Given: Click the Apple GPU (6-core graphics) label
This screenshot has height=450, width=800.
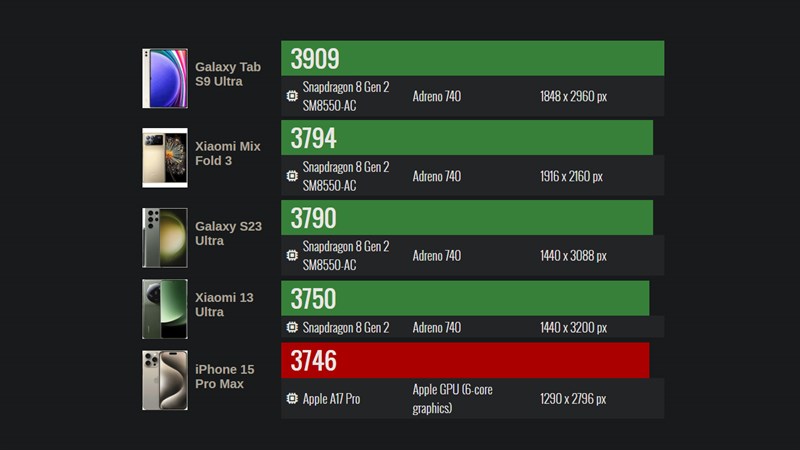Looking at the screenshot, I should 453,398.
